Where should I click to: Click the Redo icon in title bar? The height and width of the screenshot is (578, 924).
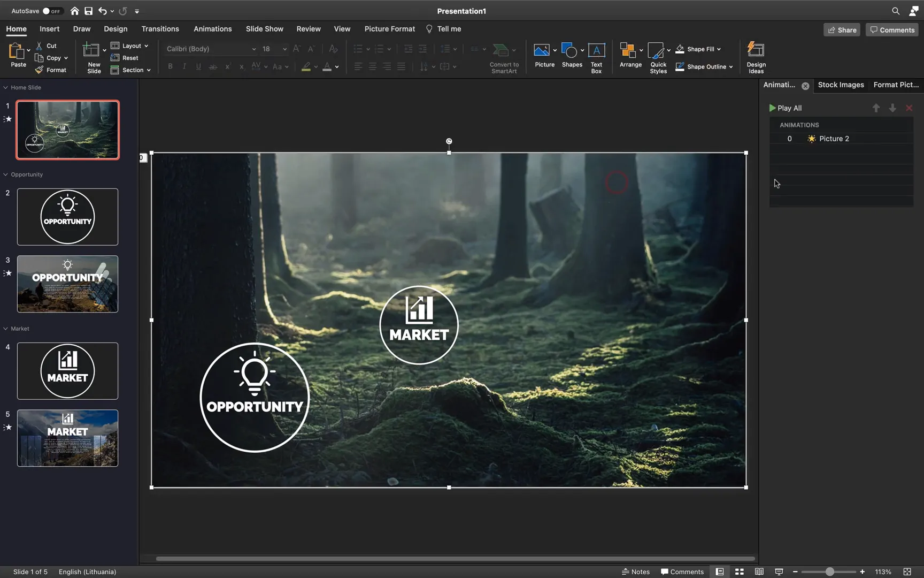tap(123, 11)
